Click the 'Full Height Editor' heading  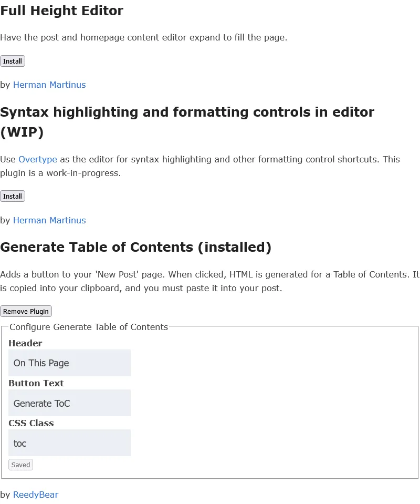tap(61, 11)
